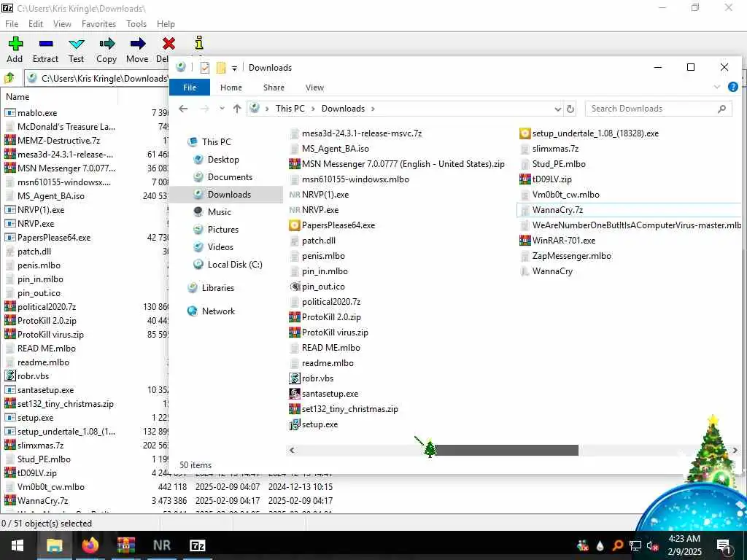The width and height of the screenshot is (747, 560).
Task: Open the recent locations dropdown in Explorer
Action: (222, 109)
